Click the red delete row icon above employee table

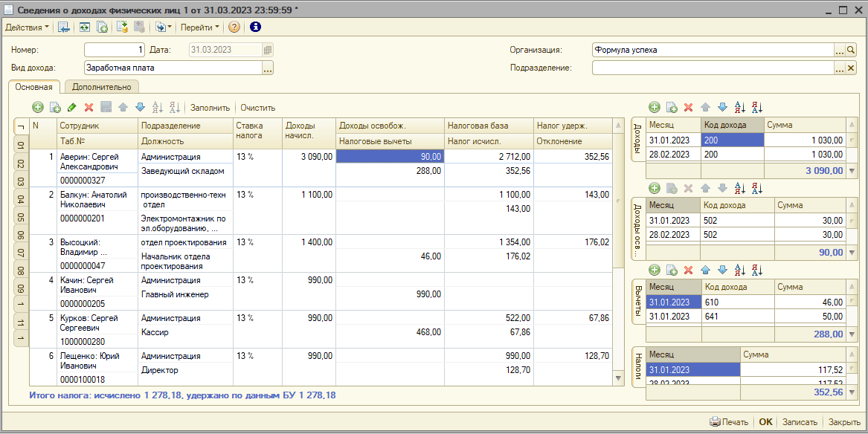[89, 108]
